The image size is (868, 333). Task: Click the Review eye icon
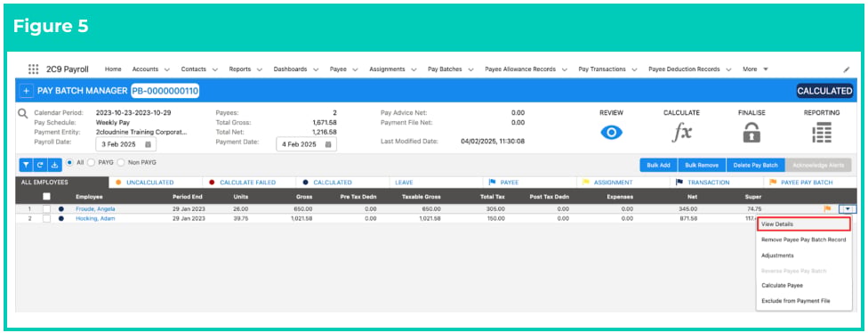(611, 133)
